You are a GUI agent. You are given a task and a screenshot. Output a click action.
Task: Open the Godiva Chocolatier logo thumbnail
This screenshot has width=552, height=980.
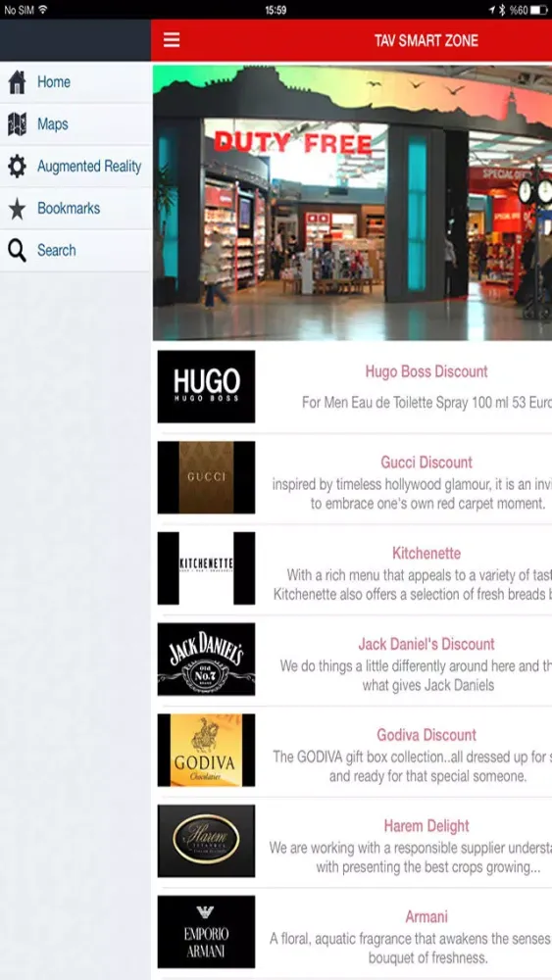tap(206, 750)
